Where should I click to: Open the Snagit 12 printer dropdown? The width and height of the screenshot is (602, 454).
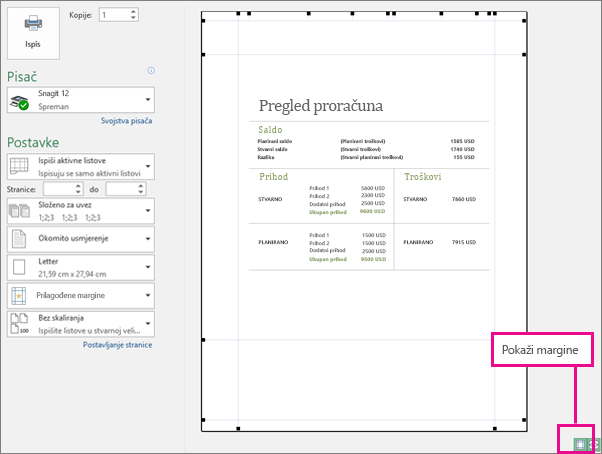(81, 100)
